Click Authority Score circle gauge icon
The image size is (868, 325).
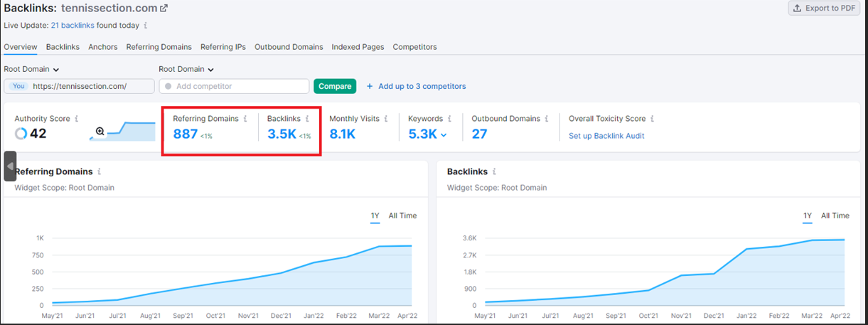pos(21,133)
